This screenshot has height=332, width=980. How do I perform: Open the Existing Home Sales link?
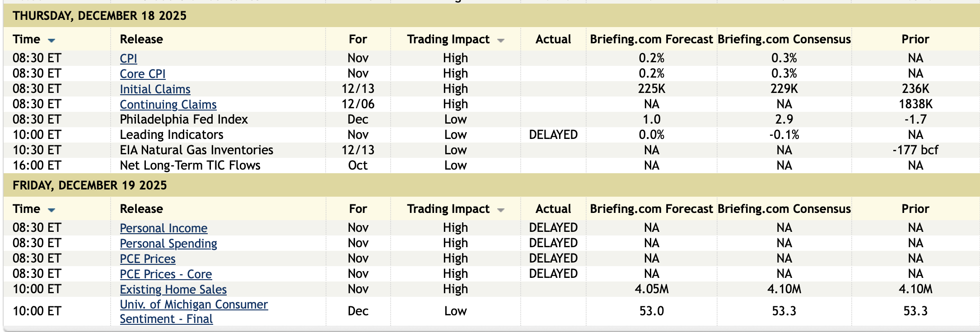pos(173,290)
